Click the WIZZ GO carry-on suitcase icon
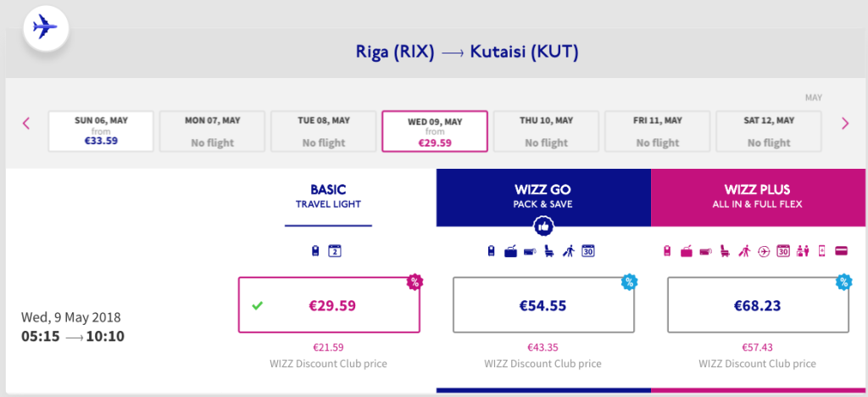 [510, 251]
